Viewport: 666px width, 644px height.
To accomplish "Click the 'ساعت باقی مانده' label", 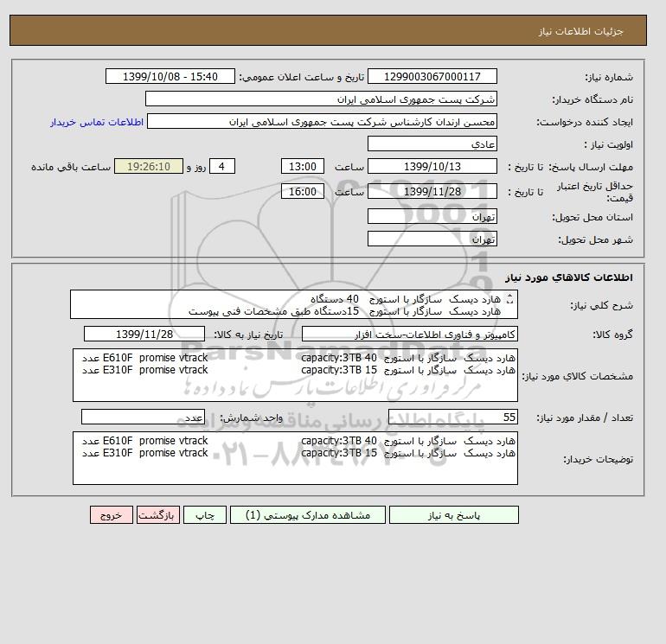I will (x=71, y=167).
